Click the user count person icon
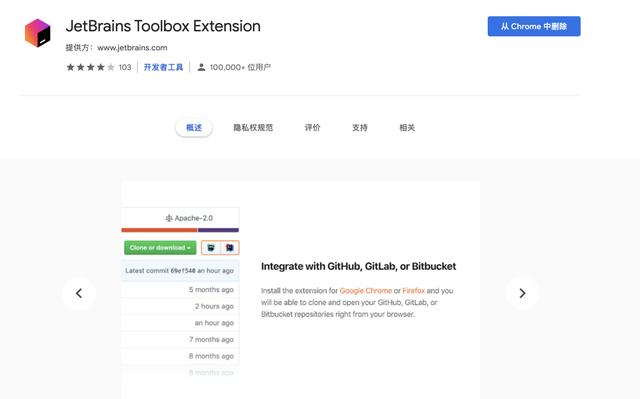The width and height of the screenshot is (640, 399). pos(201,67)
